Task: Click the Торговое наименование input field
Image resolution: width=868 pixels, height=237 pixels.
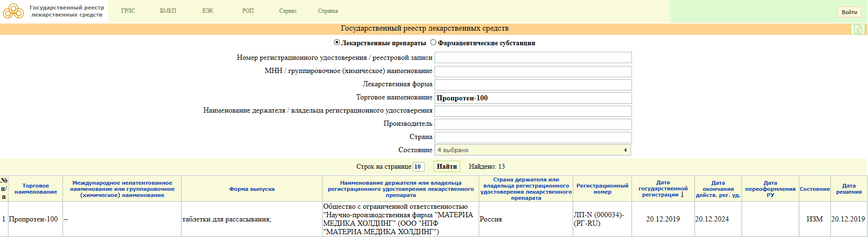Action: [x=532, y=98]
